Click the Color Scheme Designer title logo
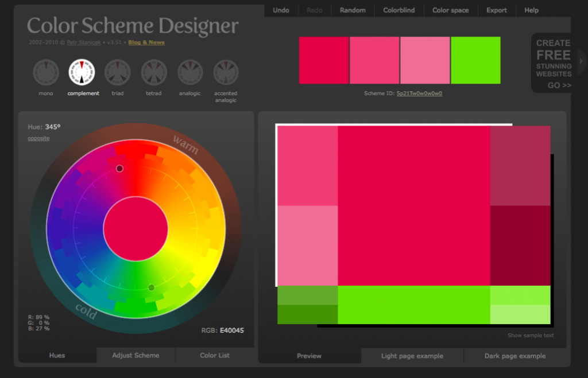This screenshot has width=588, height=378. point(133,25)
